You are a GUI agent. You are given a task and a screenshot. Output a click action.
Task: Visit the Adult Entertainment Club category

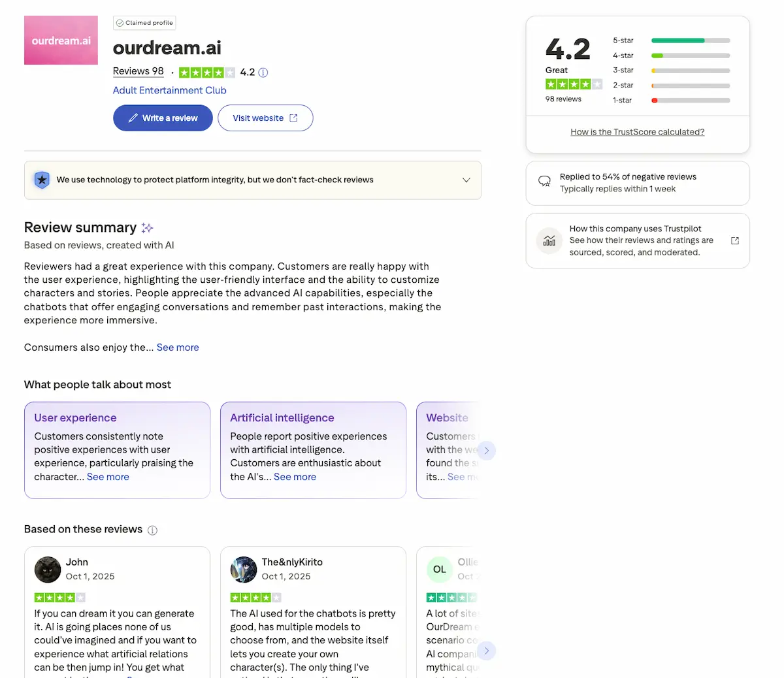(x=169, y=90)
